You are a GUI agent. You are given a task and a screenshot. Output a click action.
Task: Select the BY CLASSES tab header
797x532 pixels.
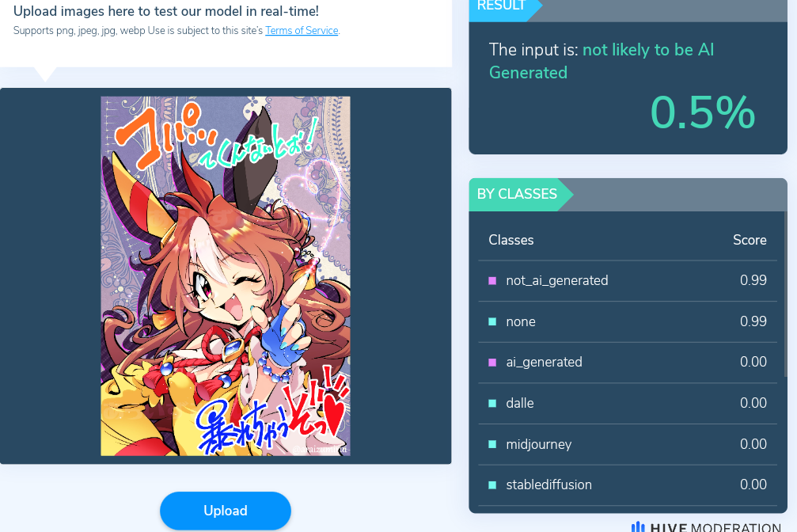click(x=517, y=194)
